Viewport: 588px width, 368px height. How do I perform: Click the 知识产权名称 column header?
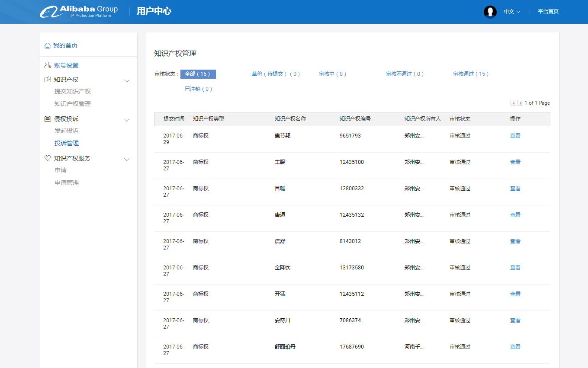[290, 119]
